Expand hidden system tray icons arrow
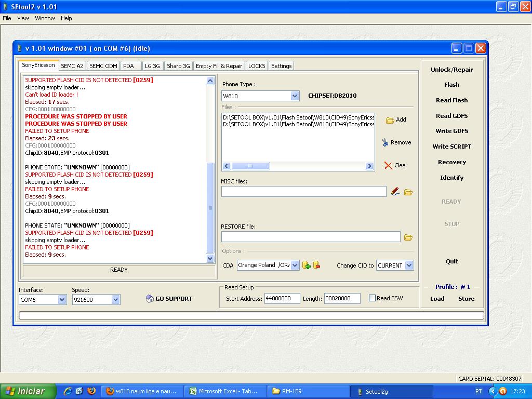 pyautogui.click(x=493, y=391)
